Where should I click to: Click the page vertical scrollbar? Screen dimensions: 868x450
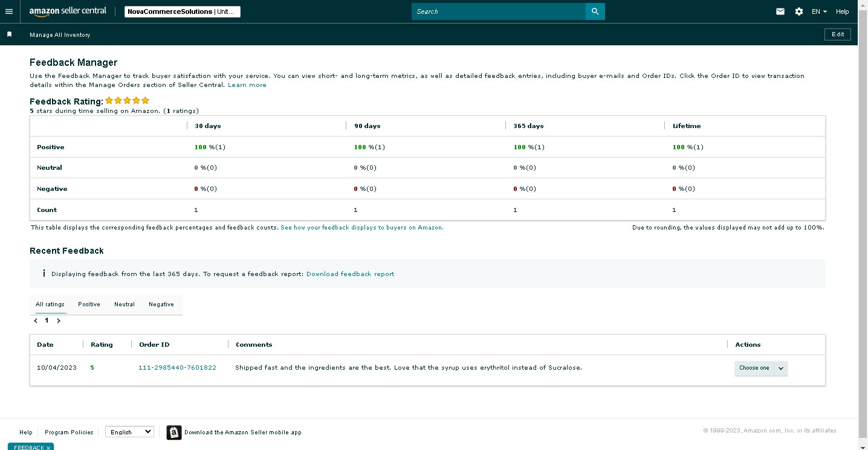(863, 225)
